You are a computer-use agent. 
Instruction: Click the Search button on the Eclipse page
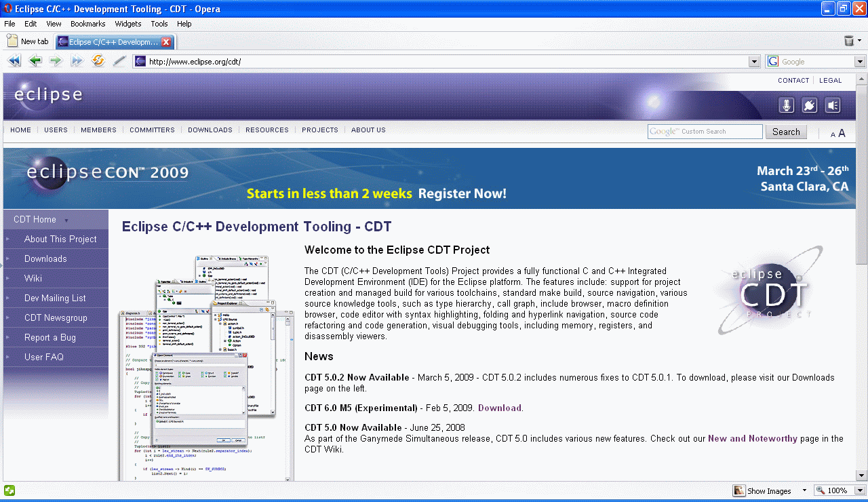pos(786,132)
